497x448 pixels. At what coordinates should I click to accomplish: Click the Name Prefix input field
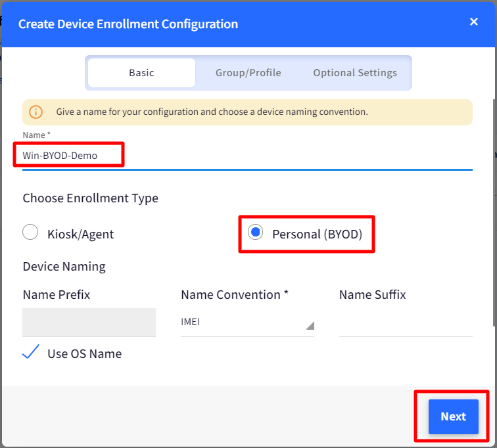point(89,323)
